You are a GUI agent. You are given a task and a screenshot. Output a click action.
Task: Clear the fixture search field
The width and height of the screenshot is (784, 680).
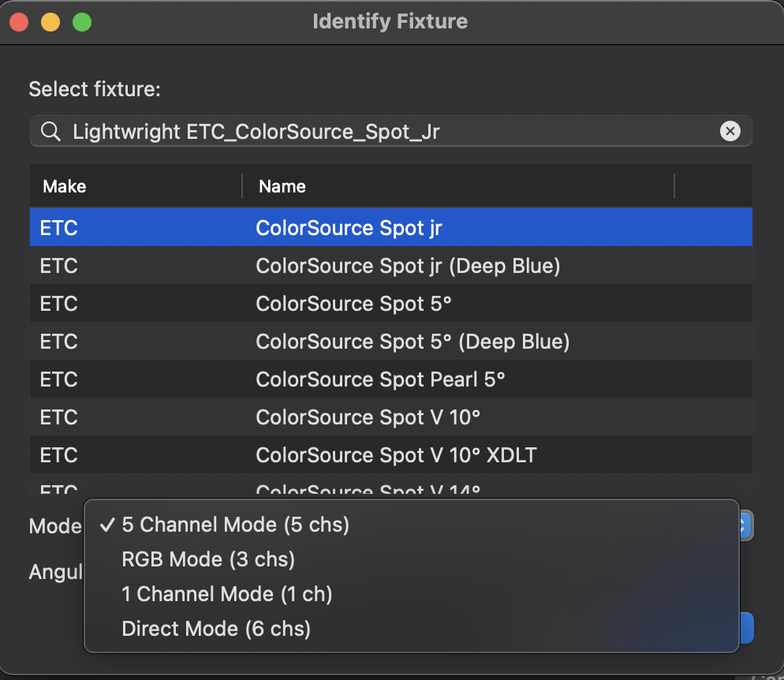pyautogui.click(x=730, y=132)
